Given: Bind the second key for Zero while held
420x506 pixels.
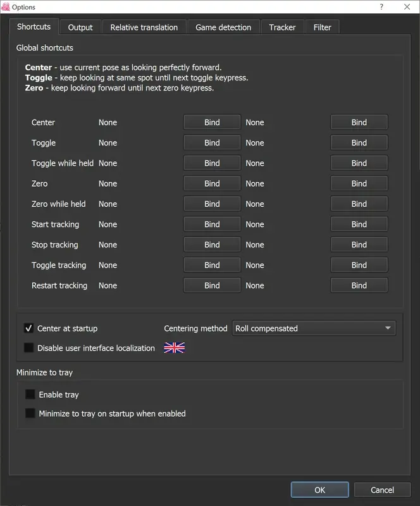Looking at the screenshot, I should tap(359, 204).
